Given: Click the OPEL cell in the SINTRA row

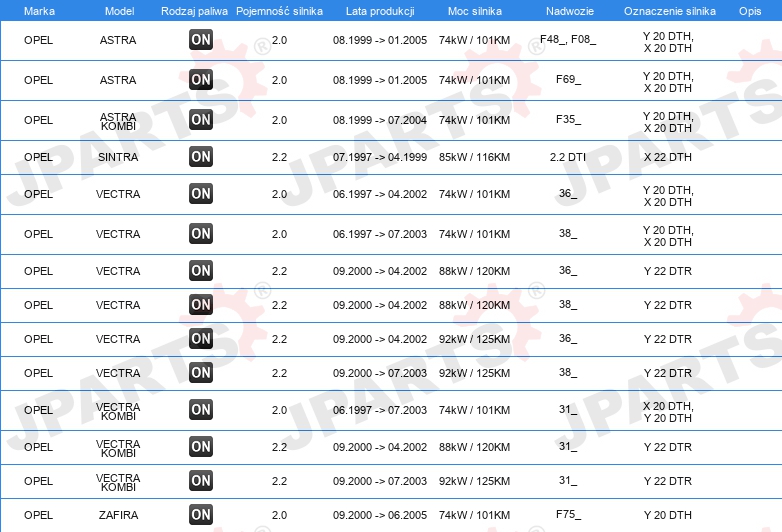Looking at the screenshot, I should (38, 157).
